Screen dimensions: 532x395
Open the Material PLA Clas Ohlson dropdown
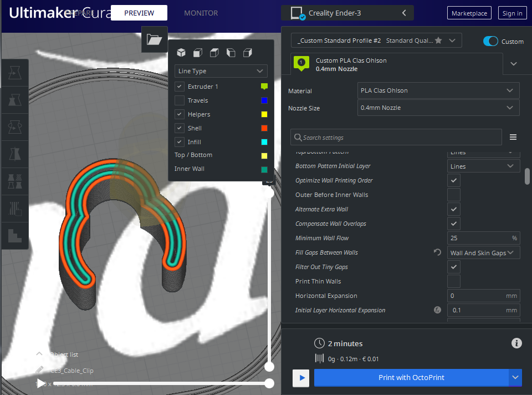pos(438,90)
